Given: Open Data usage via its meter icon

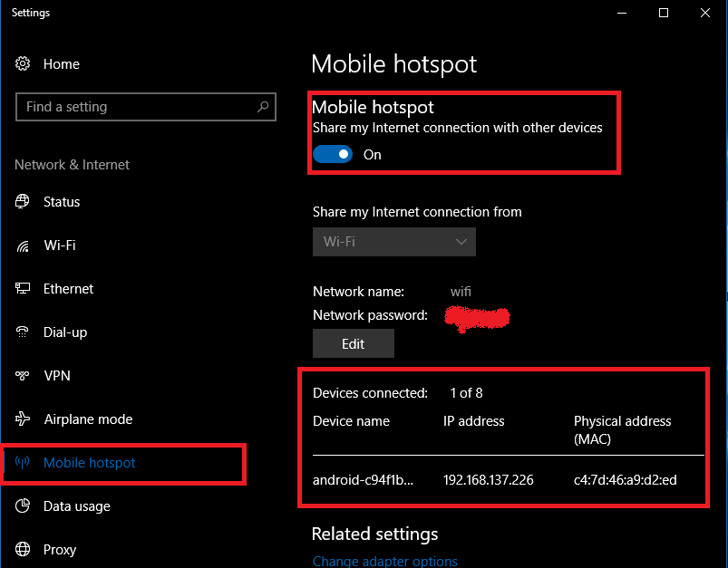Looking at the screenshot, I should click(22, 505).
